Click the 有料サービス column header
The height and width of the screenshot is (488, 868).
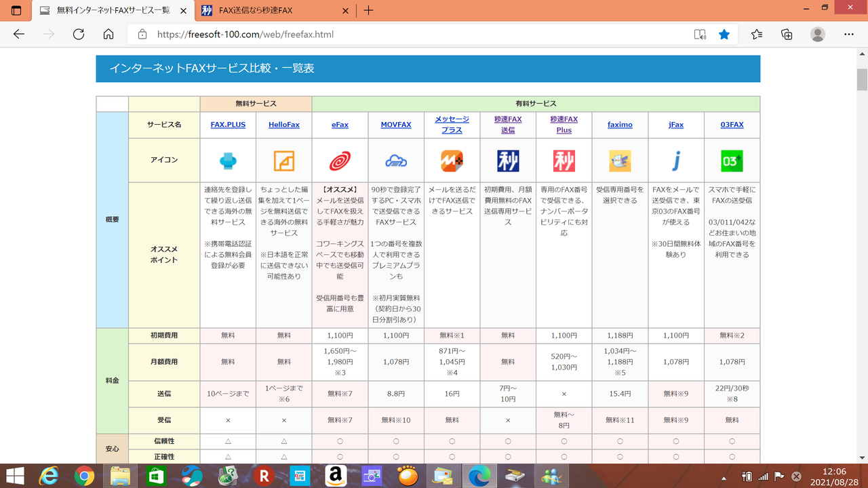536,104
